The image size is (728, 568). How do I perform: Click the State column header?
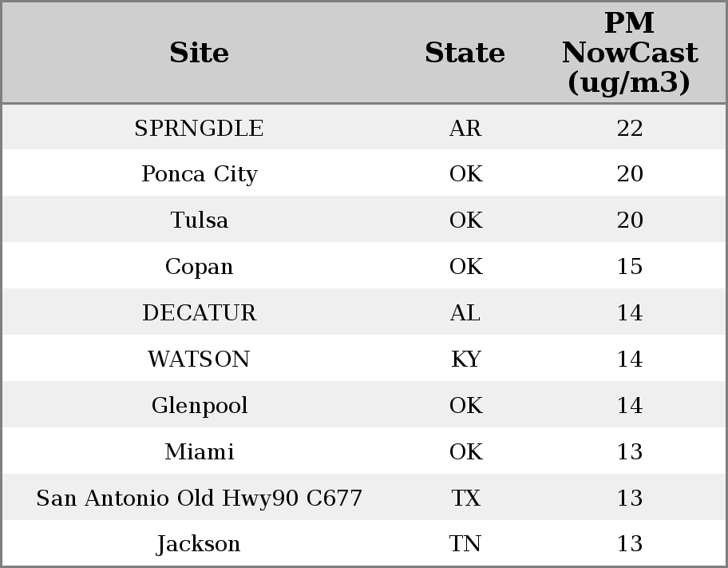pos(465,54)
